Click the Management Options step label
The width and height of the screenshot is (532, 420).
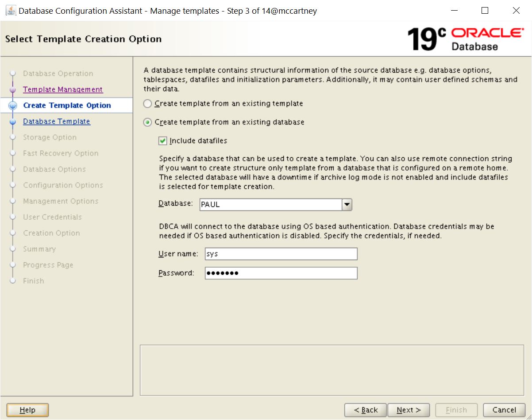(61, 201)
